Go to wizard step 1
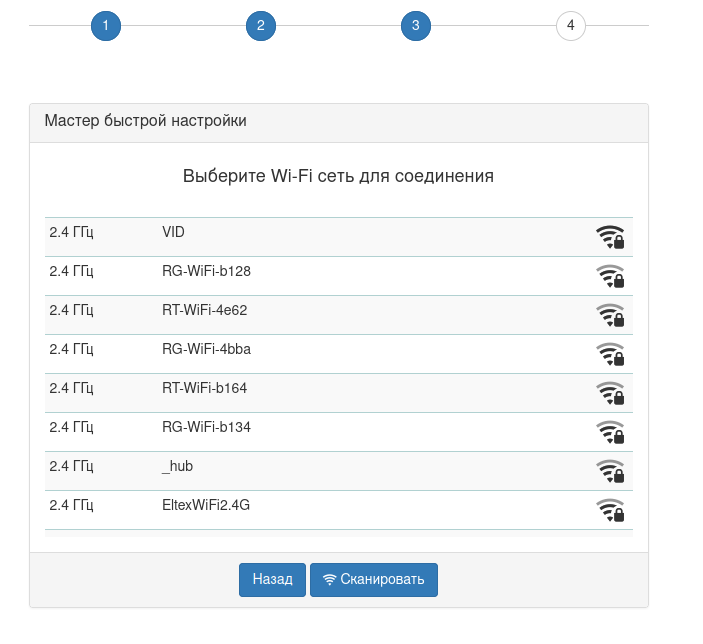The height and width of the screenshot is (644, 703). pyautogui.click(x=106, y=26)
